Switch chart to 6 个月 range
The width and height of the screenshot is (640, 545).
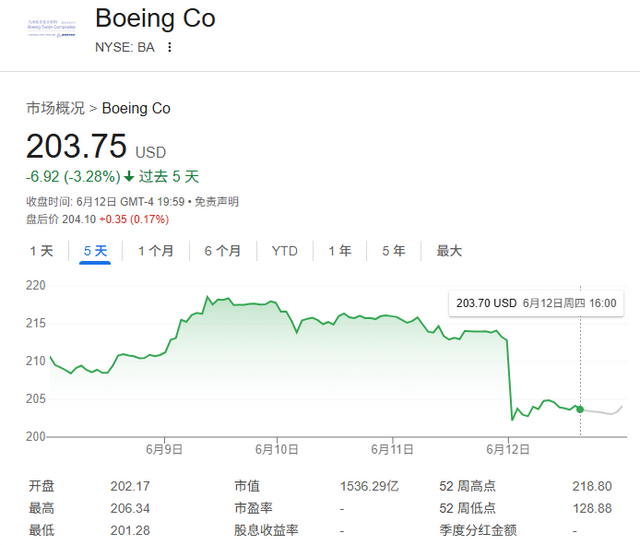222,251
